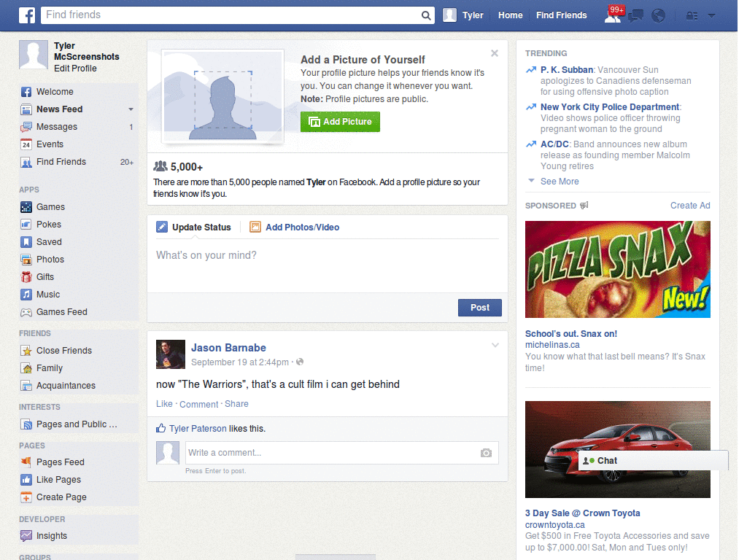Screen dimensions: 747x560
Task: Like Jason Barnabe's post
Action: (x=164, y=404)
